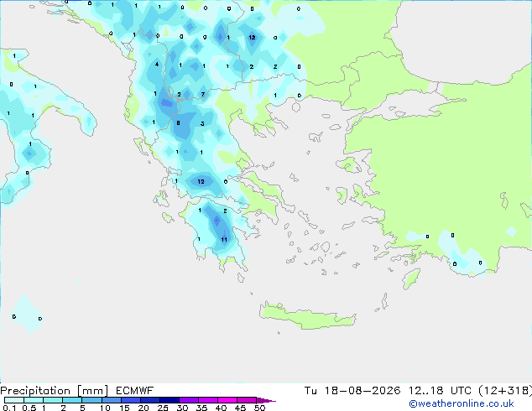Click legend scale label '20'

point(143,408)
